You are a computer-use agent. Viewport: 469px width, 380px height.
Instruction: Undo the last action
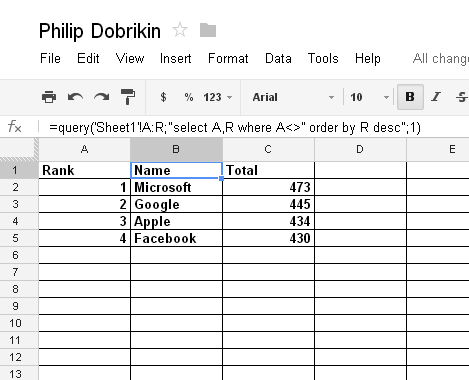click(75, 97)
